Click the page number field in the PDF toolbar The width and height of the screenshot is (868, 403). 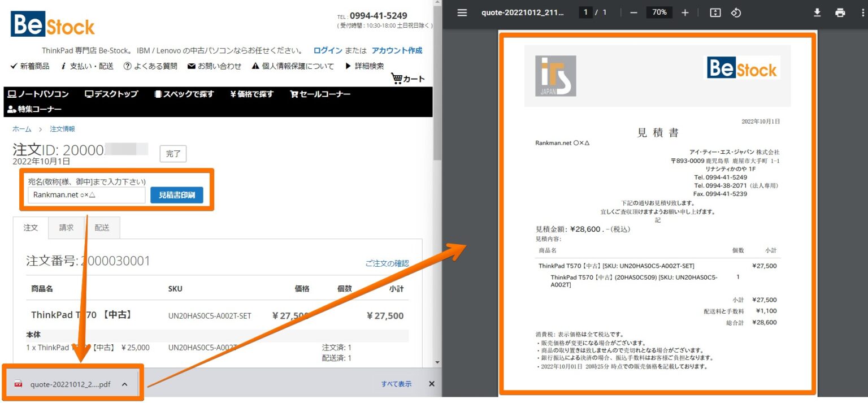coord(585,12)
